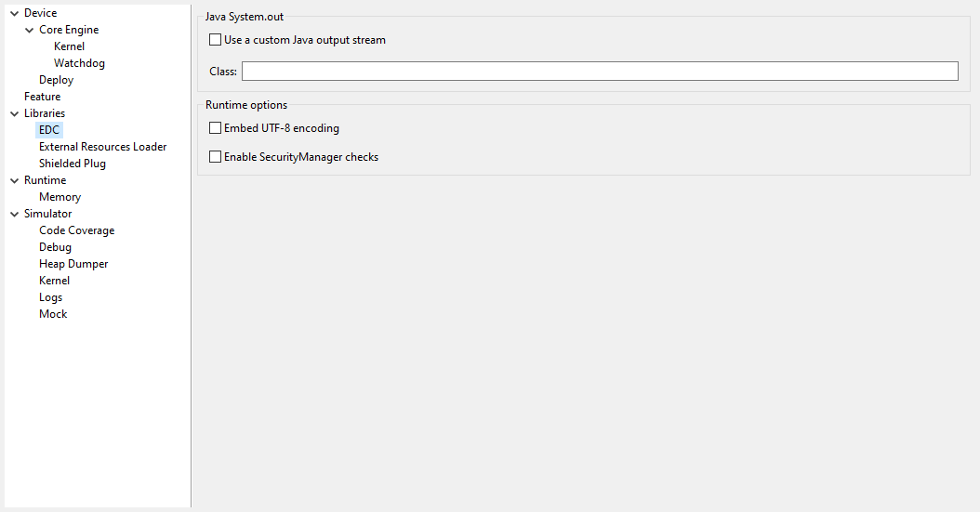Image resolution: width=980 pixels, height=512 pixels.
Task: Select Code Coverage under Simulator
Action: click(x=76, y=230)
